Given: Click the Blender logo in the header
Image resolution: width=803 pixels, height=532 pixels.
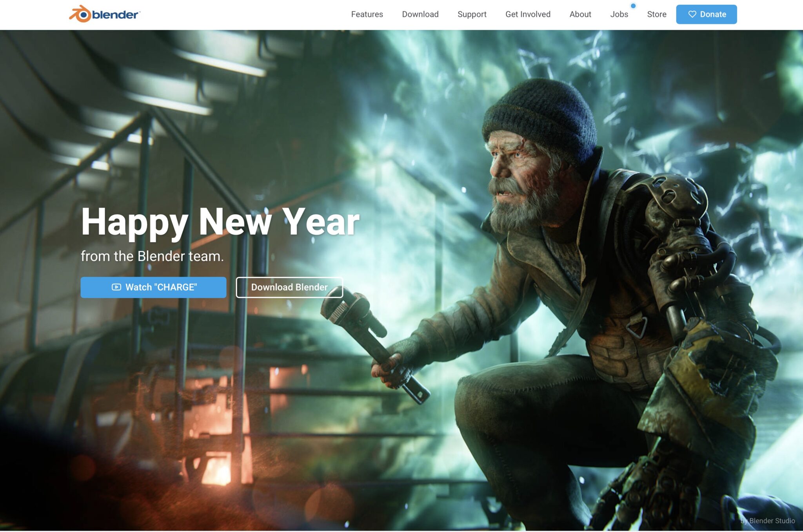Looking at the screenshot, I should point(105,14).
